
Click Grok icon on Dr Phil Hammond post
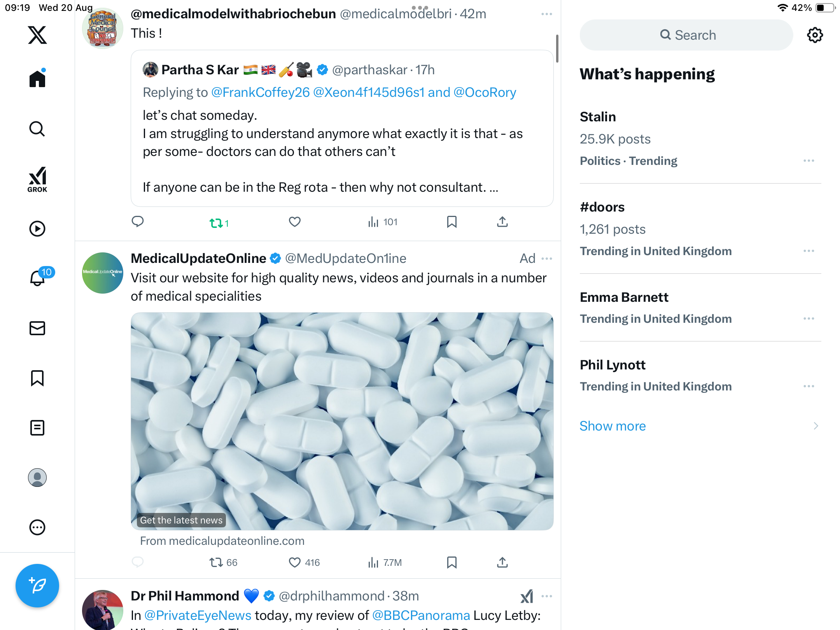pyautogui.click(x=527, y=596)
